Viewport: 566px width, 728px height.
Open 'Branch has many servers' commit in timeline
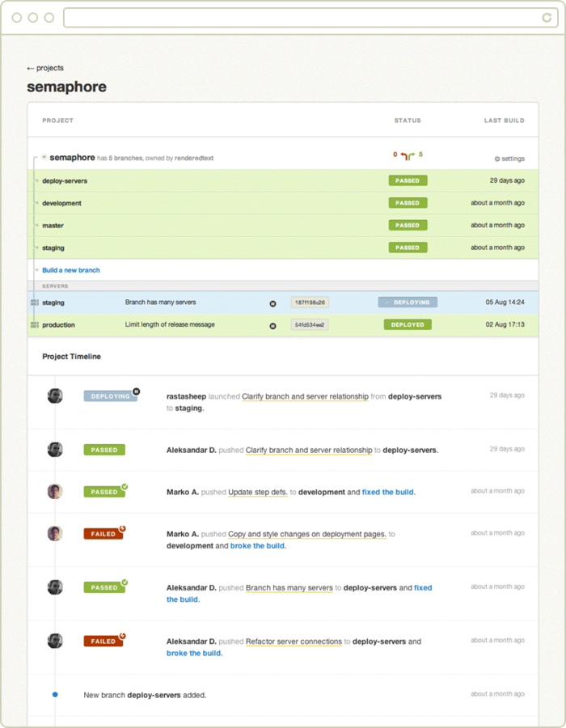click(x=289, y=588)
